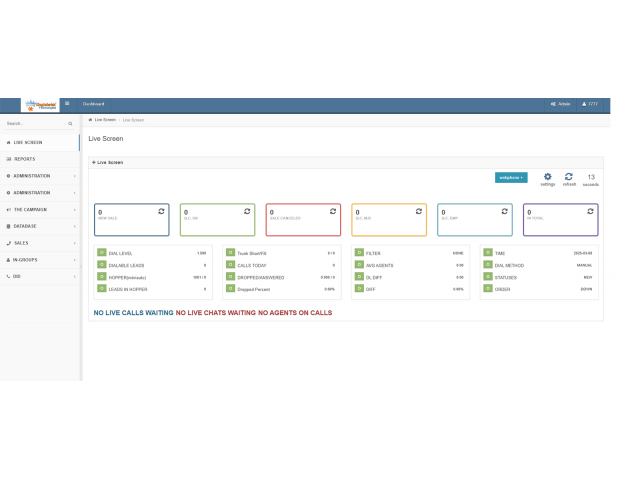Toggle the sidebar with hamburger icon

pyautogui.click(x=67, y=103)
